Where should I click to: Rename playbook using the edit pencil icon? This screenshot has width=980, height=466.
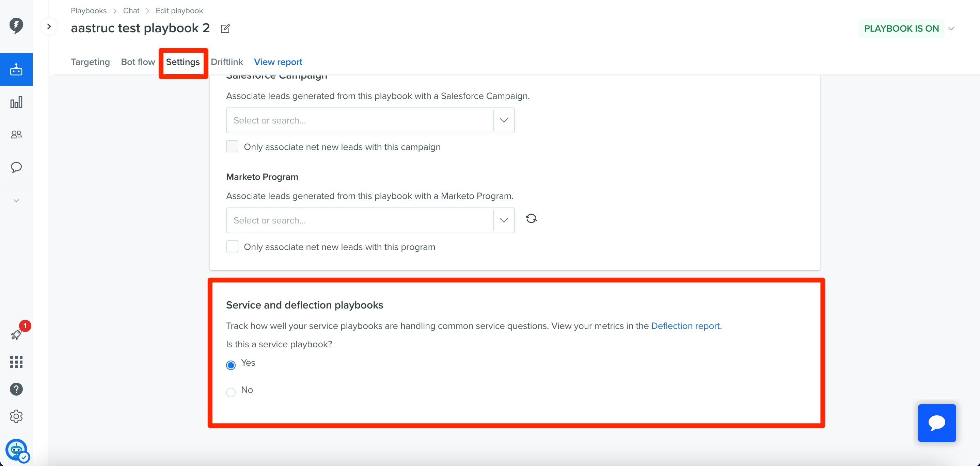(225, 28)
